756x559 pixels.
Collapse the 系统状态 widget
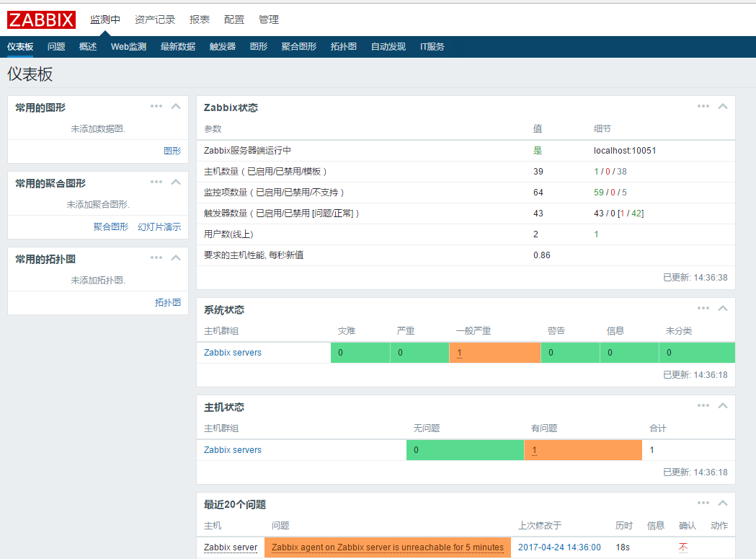pyautogui.click(x=723, y=308)
